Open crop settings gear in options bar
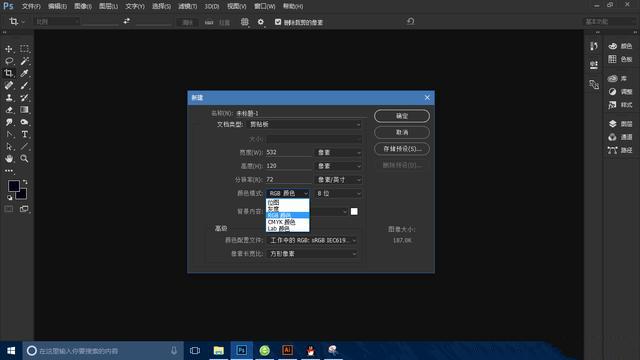Image resolution: width=640 pixels, height=360 pixels. (x=261, y=22)
